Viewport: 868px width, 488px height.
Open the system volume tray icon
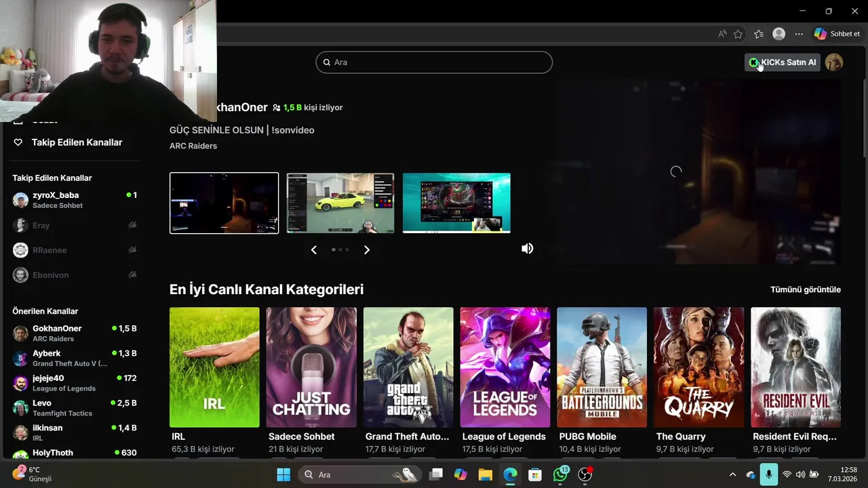[x=800, y=474]
